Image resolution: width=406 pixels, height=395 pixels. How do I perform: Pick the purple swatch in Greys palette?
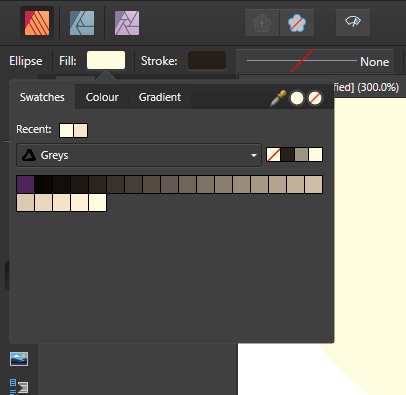click(26, 184)
